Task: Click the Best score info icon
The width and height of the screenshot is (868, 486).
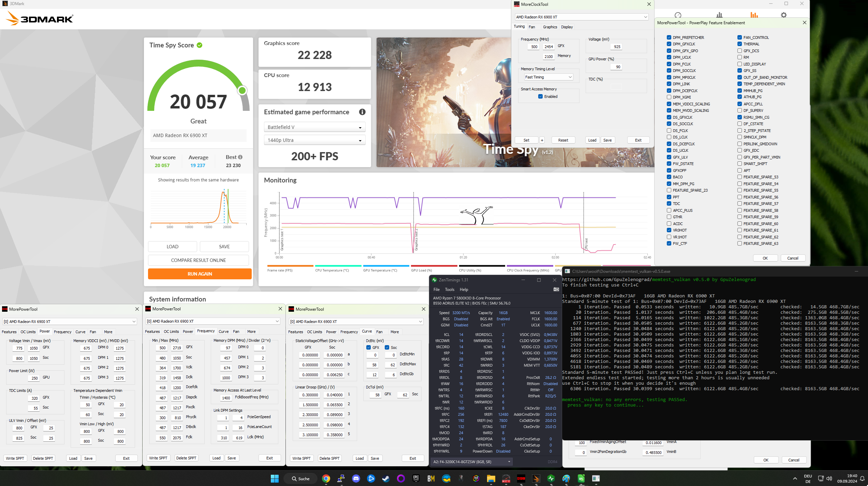Action: pyautogui.click(x=240, y=157)
